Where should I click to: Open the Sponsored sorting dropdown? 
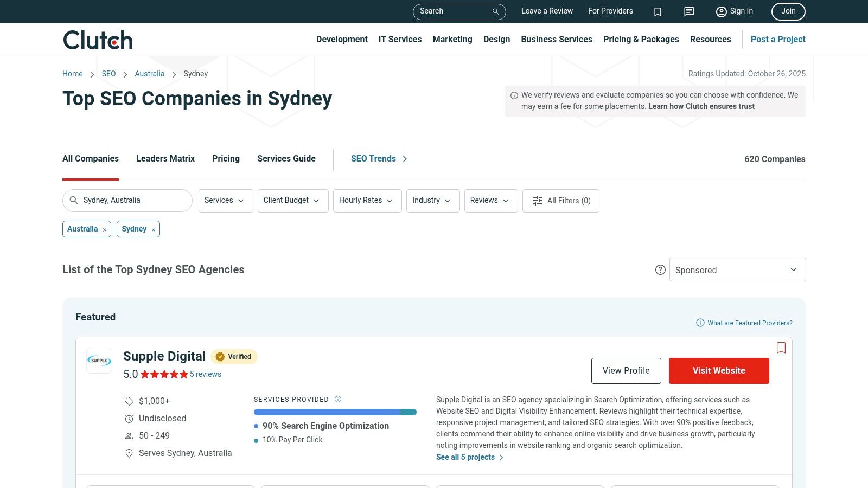point(737,269)
